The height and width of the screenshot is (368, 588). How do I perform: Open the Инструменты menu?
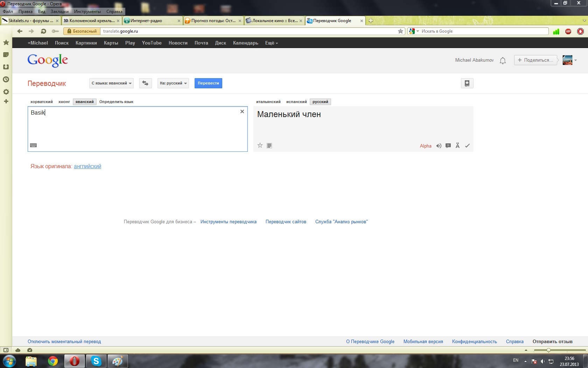[87, 12]
